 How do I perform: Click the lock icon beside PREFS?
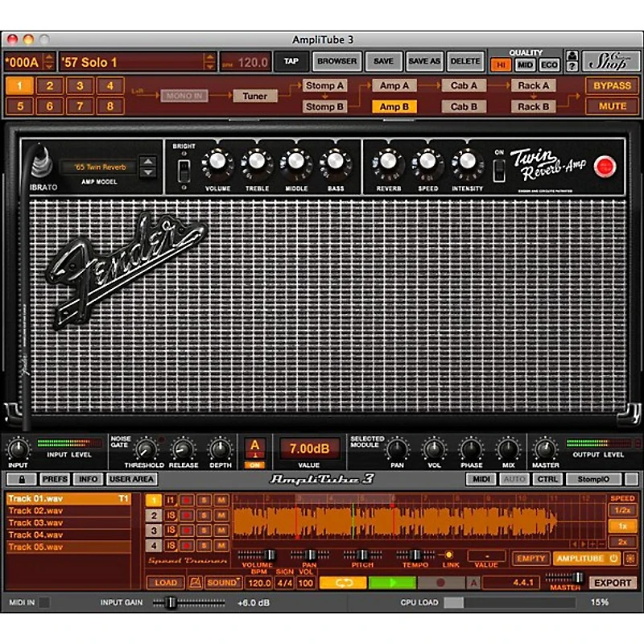pos(22,479)
